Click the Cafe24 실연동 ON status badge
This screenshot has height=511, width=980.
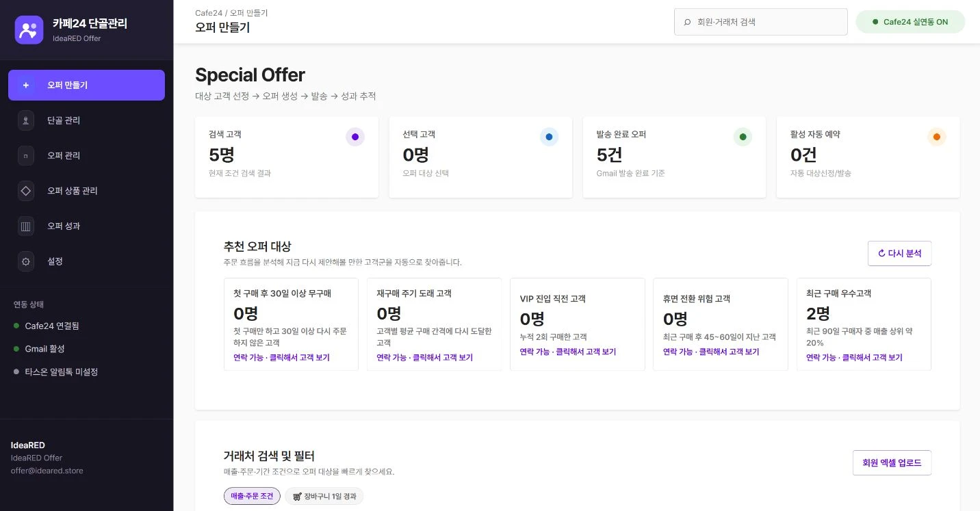(x=910, y=22)
